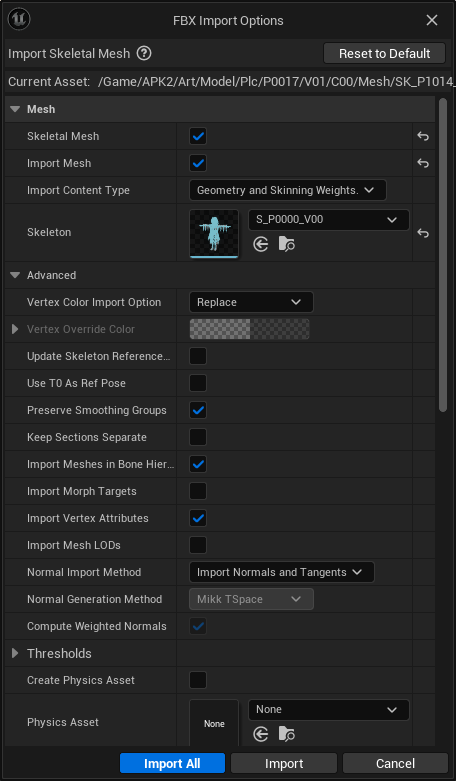
Task: Collapse the Mesh section
Action: tap(15, 110)
